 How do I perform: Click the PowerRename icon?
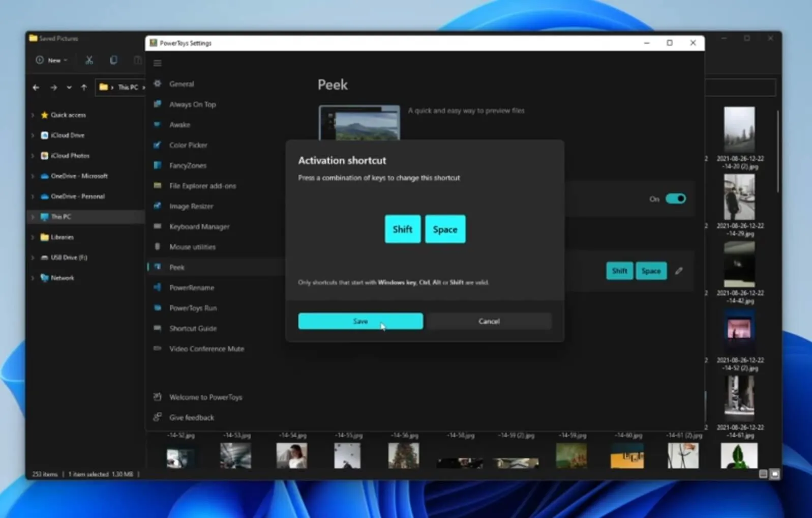click(158, 287)
